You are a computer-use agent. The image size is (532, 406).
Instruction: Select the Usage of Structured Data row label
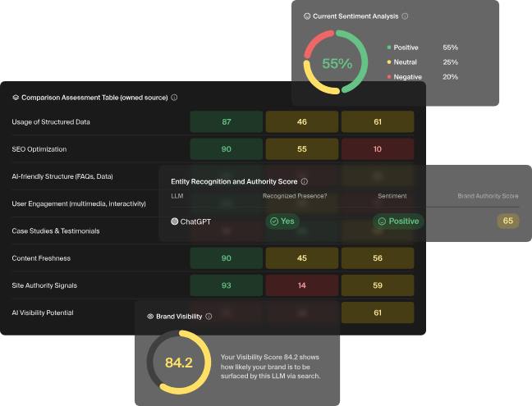51,122
